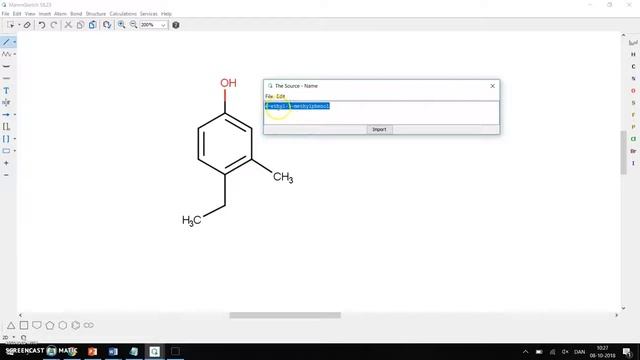The height and width of the screenshot is (360, 640).
Task: Expand the arrow tool dropdown
Action: click(15, 115)
